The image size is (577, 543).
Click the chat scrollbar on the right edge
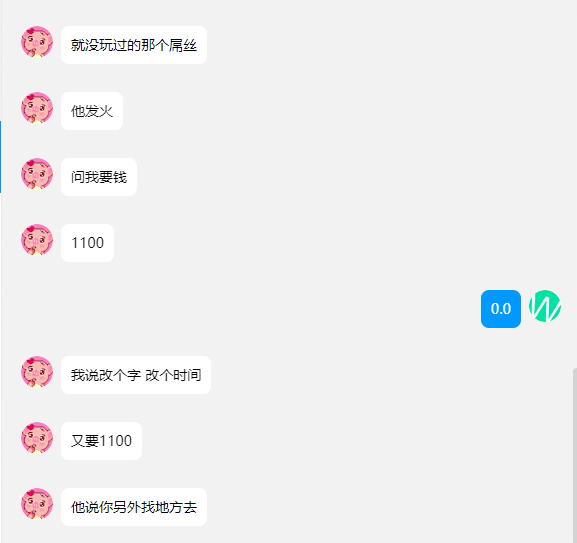coord(575,455)
